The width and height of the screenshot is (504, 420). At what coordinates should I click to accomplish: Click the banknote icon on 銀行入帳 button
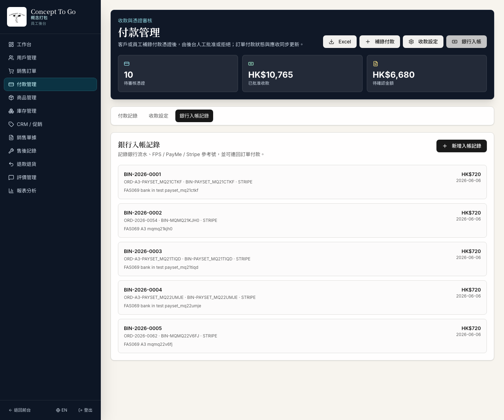pos(455,42)
